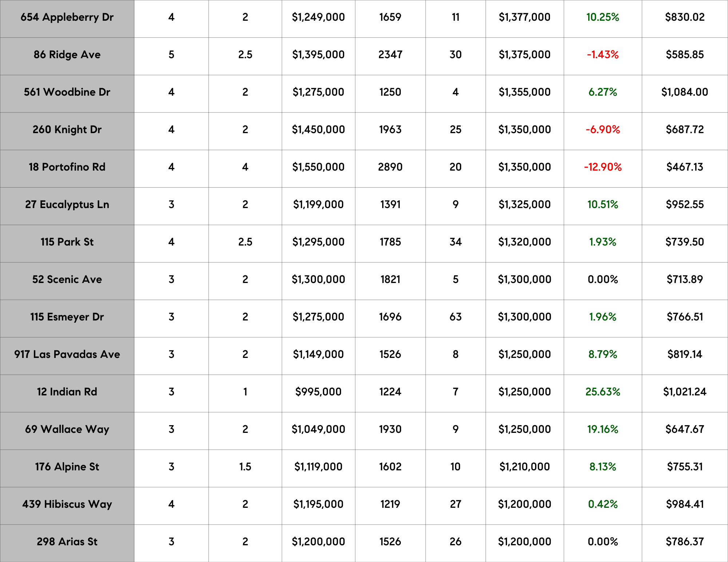Click the $1,295,000 list price cell
Viewport: 728px width, 562px height.
click(x=318, y=242)
